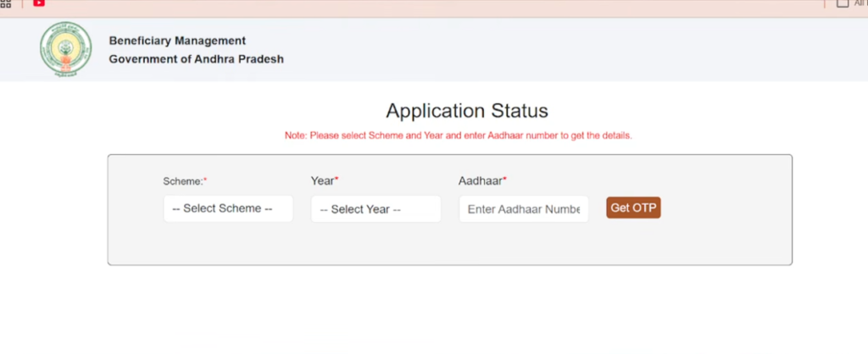Click the Government of Andhra Pradesh text
Screen dimensions: 868x354
tap(196, 58)
